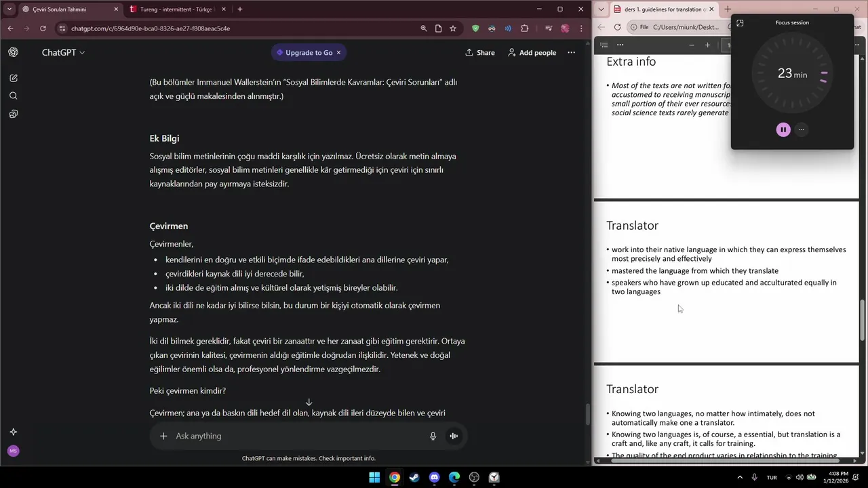Show hidden system tray icons
This screenshot has width=868, height=488.
[x=740, y=477]
